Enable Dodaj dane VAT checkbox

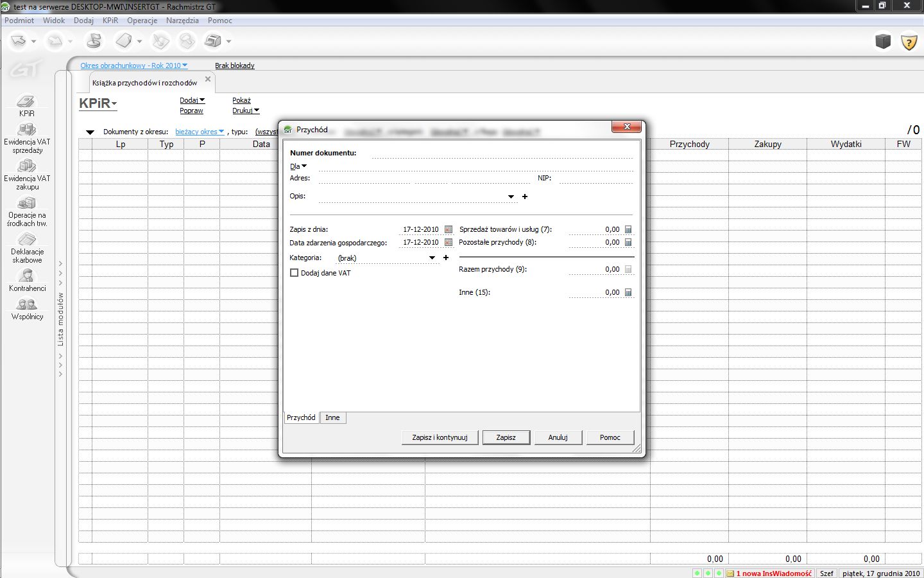pos(295,273)
